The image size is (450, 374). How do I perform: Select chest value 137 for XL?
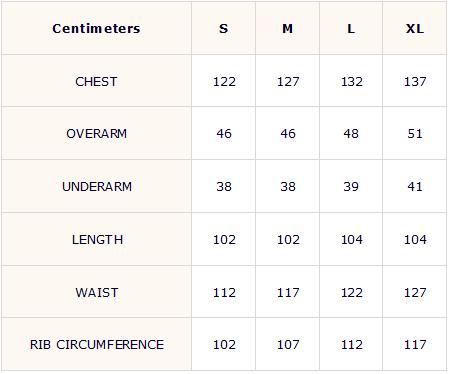[415, 81]
